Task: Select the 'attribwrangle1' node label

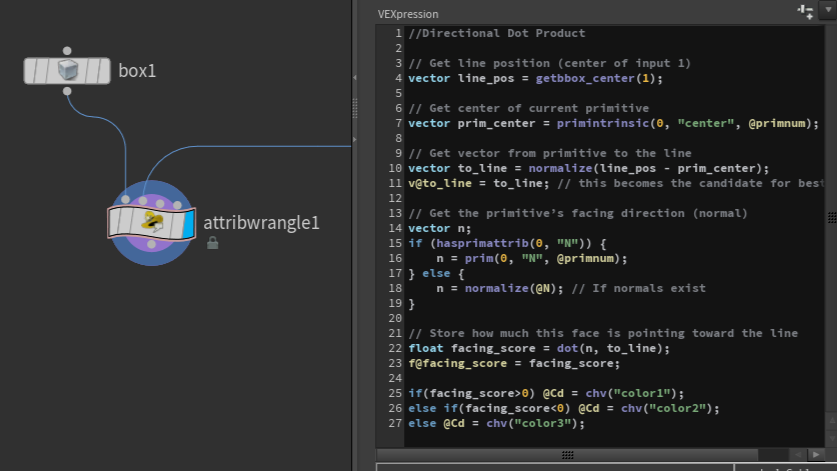Action: 261,222
